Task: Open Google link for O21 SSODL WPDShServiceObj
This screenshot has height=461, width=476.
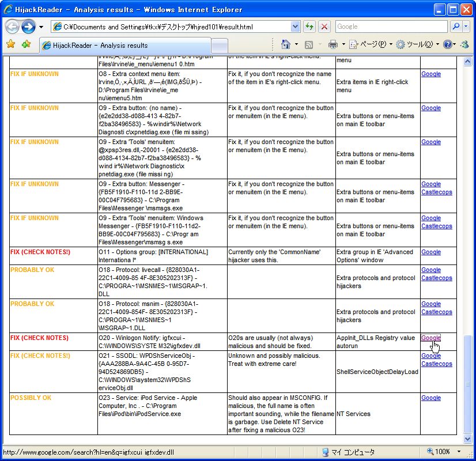Action: (x=431, y=356)
